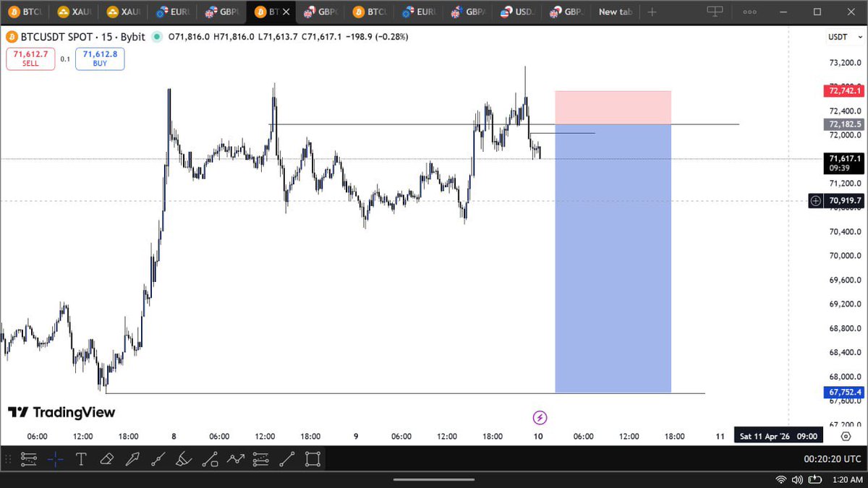Click the 67,752.4 blue target price label
Screen dimensions: 868x488
[844, 393]
